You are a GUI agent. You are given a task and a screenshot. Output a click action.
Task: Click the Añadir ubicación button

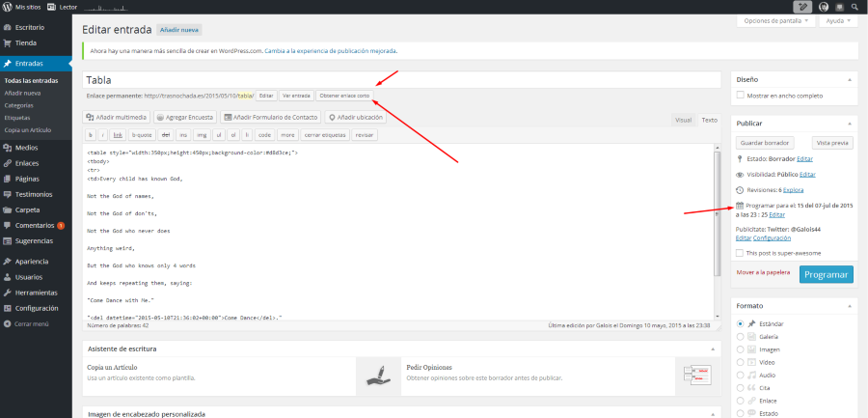pos(354,117)
